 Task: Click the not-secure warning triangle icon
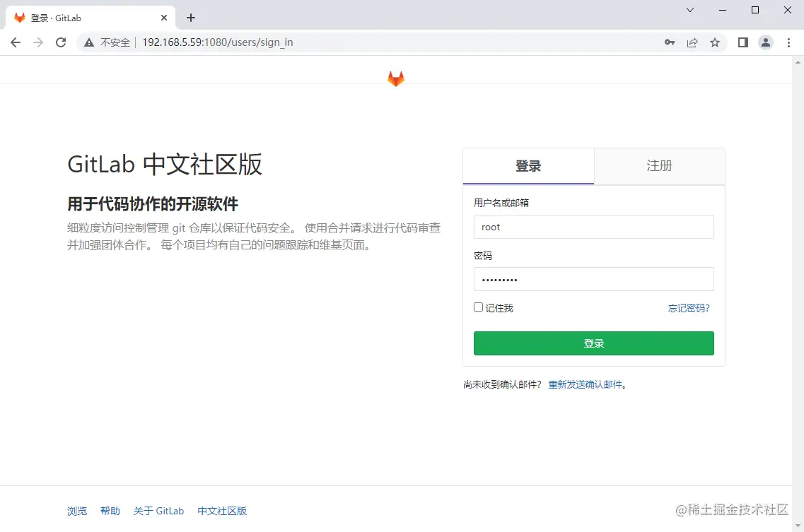[89, 42]
